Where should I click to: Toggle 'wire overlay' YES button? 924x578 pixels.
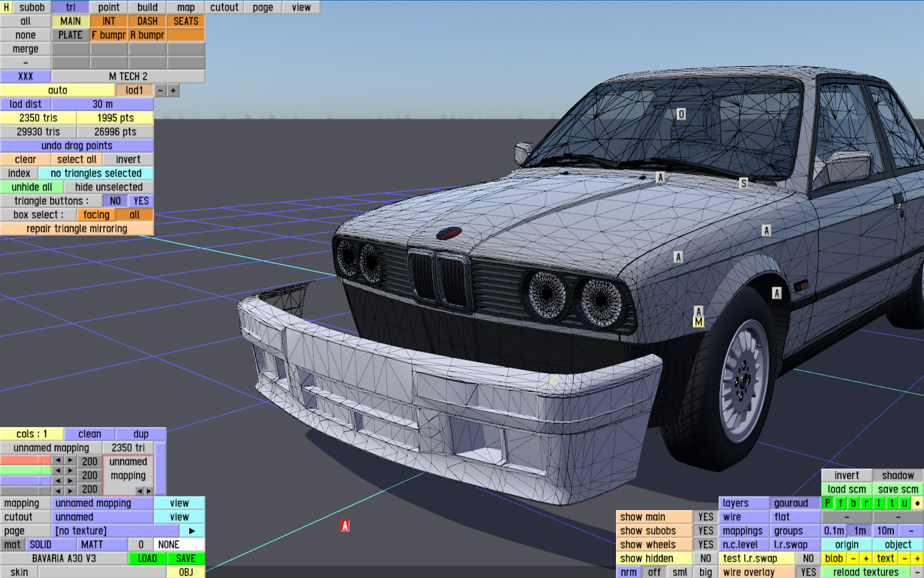pos(809,572)
